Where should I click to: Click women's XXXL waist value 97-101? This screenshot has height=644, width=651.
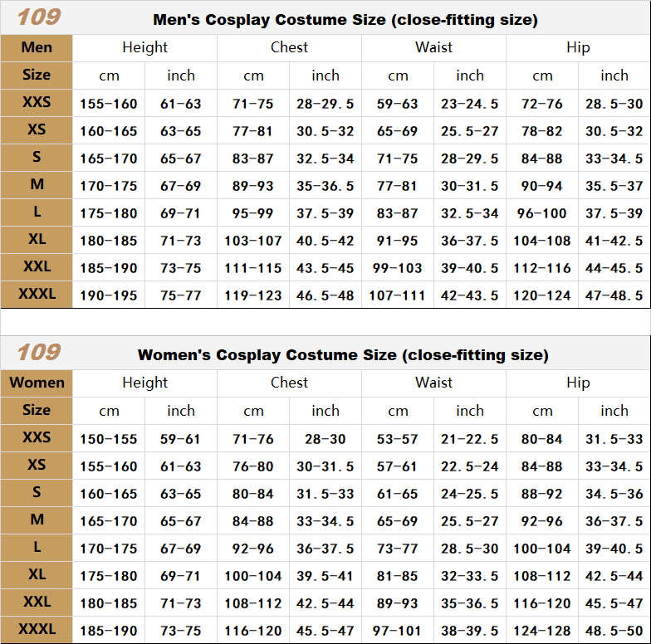[397, 631]
